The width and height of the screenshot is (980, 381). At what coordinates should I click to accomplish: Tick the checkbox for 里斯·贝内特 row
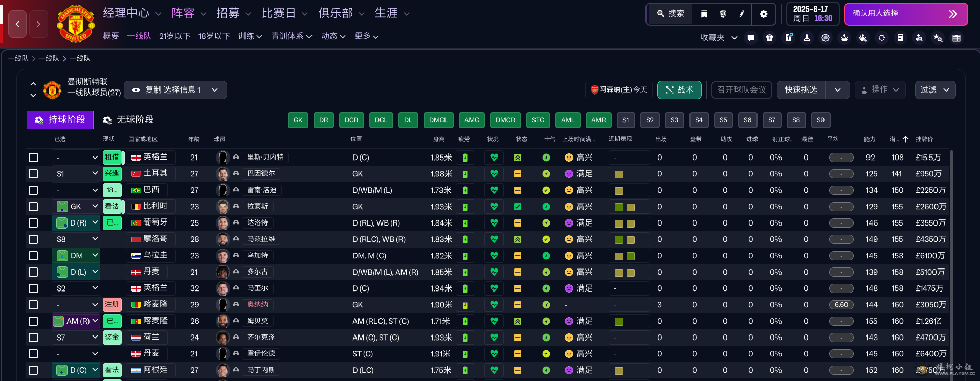(x=33, y=158)
